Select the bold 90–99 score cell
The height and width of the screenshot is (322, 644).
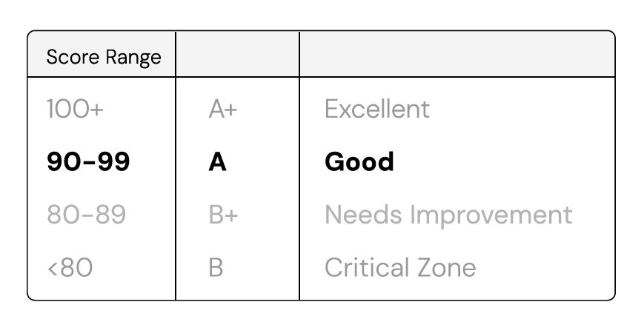pos(88,161)
